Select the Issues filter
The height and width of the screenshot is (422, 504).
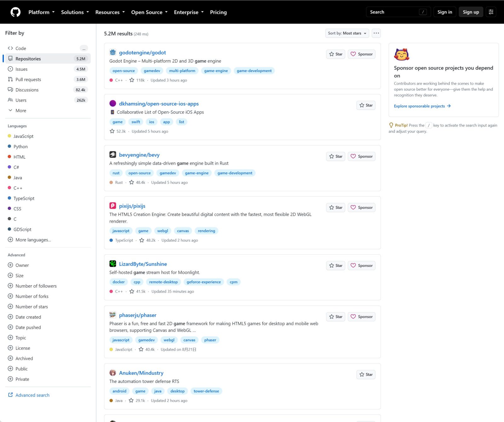[x=48, y=69]
